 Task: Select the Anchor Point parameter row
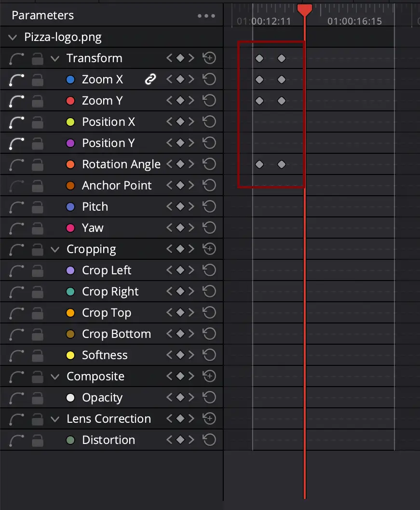click(x=111, y=186)
